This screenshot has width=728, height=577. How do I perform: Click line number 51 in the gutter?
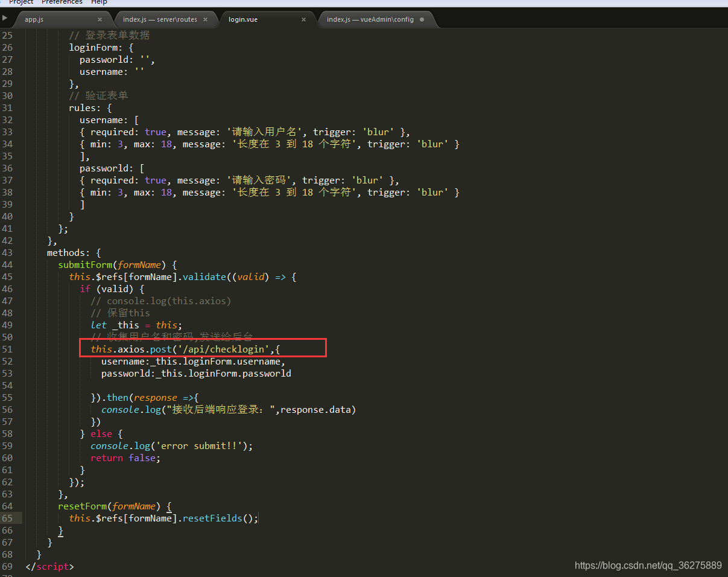coord(7,349)
